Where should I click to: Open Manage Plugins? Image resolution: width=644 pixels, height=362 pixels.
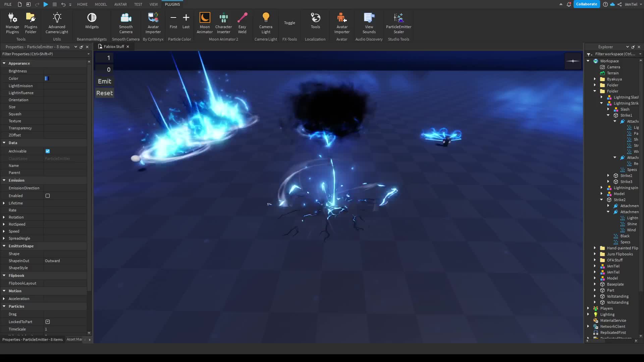pos(12,22)
